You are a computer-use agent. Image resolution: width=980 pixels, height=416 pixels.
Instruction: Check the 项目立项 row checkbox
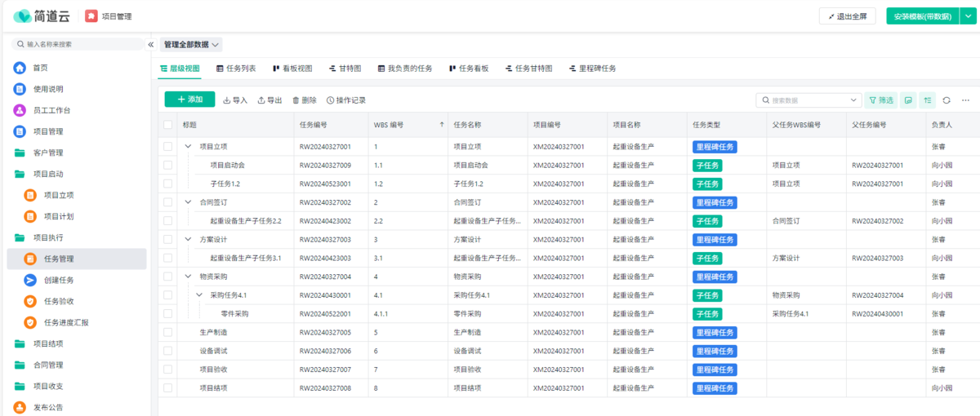(x=168, y=147)
